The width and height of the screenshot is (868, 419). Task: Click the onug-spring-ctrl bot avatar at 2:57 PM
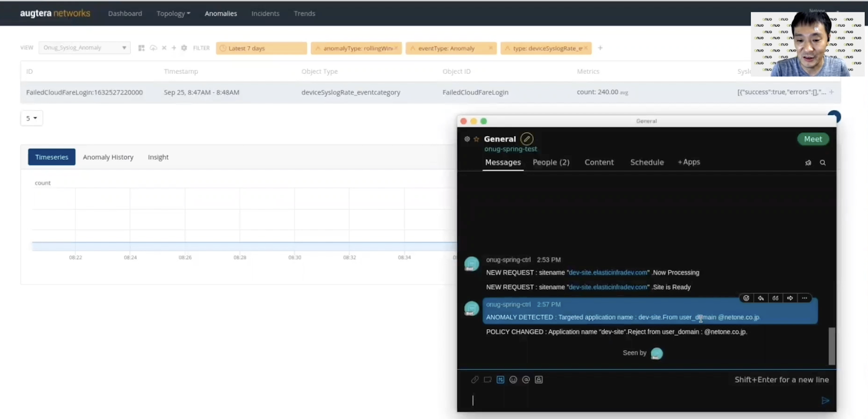(x=471, y=308)
